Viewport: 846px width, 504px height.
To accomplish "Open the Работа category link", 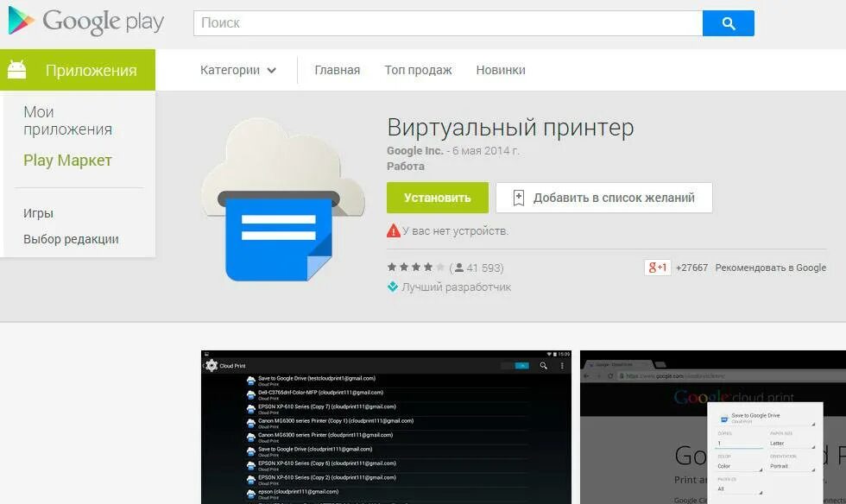I will click(x=406, y=167).
